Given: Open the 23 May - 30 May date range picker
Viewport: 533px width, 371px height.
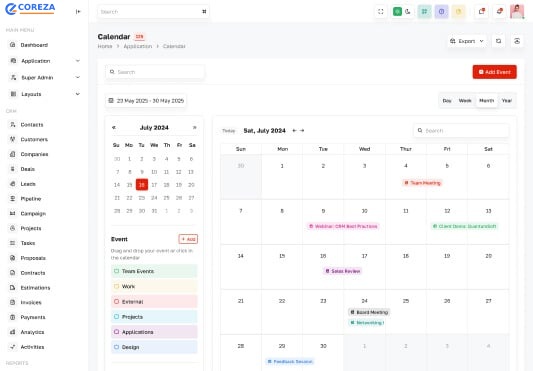Looking at the screenshot, I should tap(146, 101).
